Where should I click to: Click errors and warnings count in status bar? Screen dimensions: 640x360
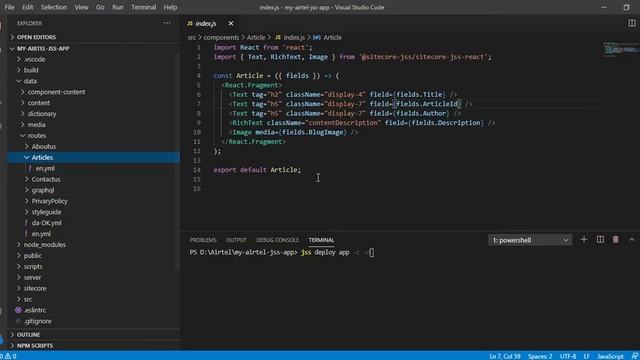[9, 356]
